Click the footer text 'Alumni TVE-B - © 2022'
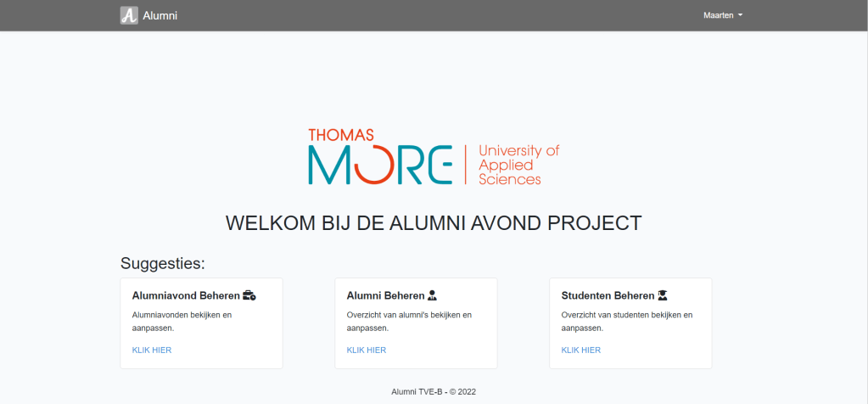Viewport: 868px width, 404px height. pyautogui.click(x=434, y=391)
